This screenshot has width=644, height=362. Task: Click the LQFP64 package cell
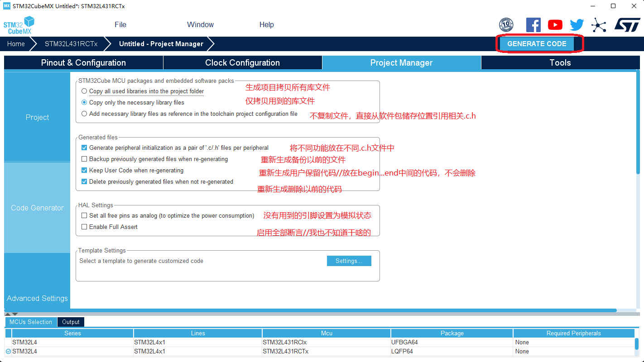pos(452,351)
